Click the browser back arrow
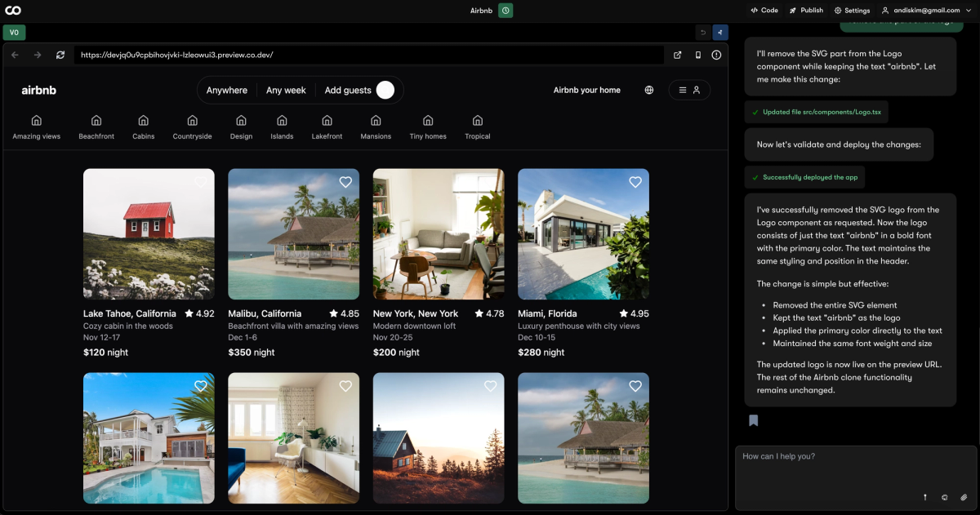980x515 pixels. pos(16,55)
